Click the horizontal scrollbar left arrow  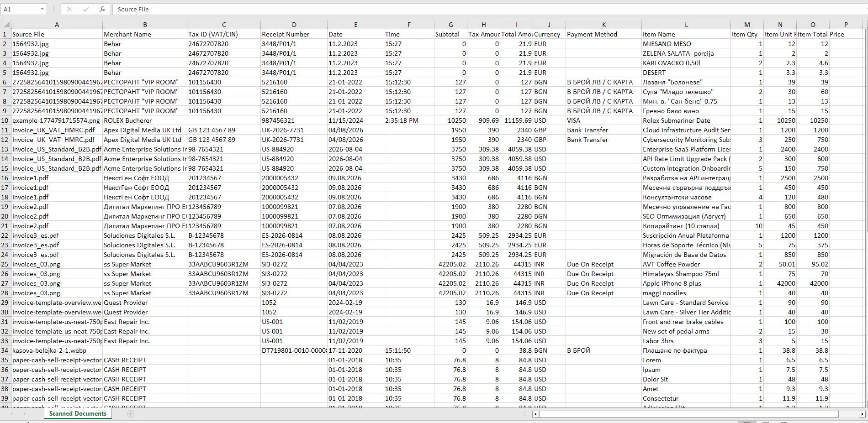coord(536,414)
